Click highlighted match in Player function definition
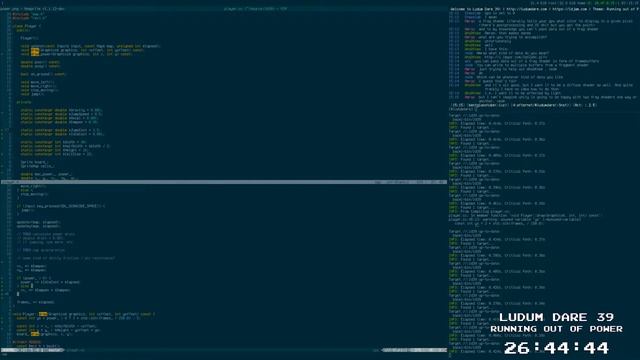The image size is (640, 360). pyautogui.click(x=43, y=314)
